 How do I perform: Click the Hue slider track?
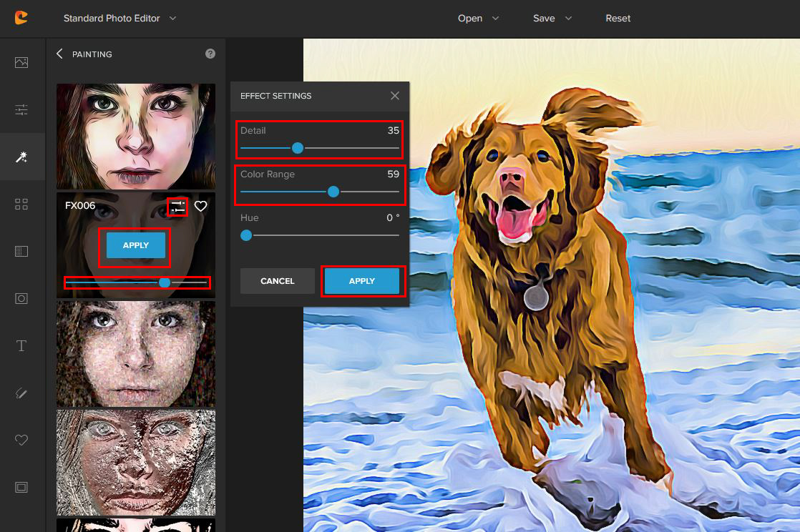click(322, 235)
